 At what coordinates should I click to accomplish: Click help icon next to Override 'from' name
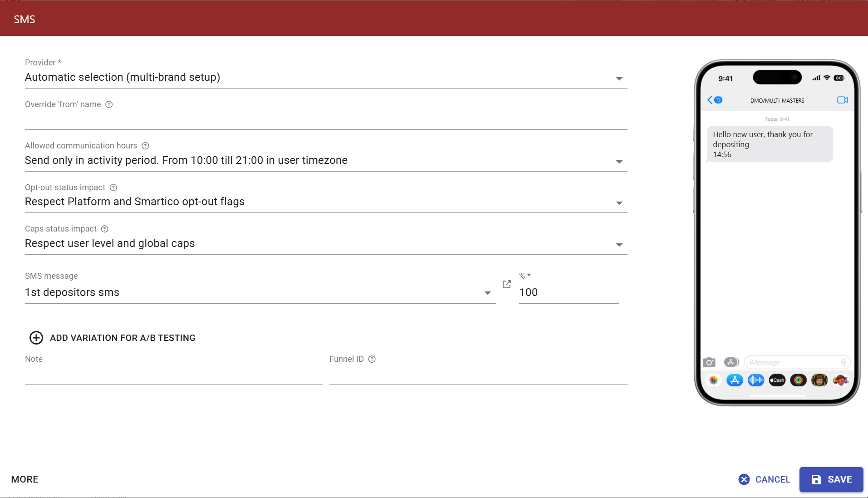(x=109, y=104)
